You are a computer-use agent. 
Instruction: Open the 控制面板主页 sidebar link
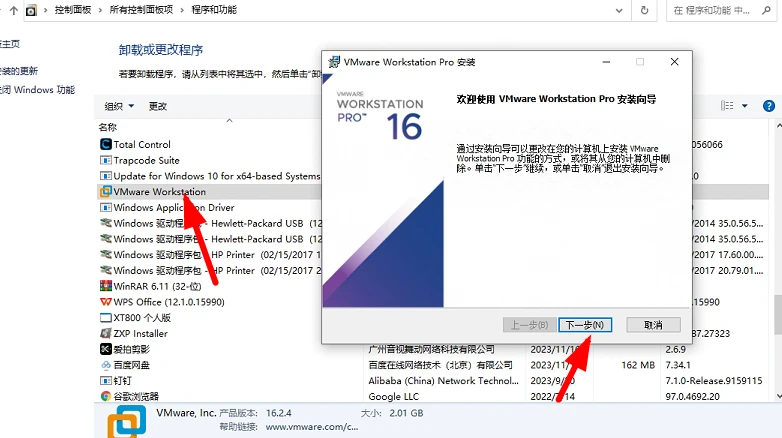(x=10, y=44)
